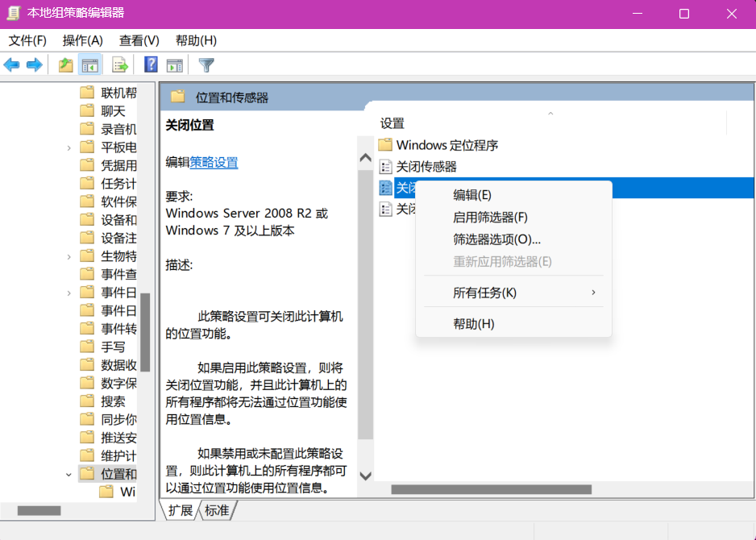
Task: Choose 编辑(E) from the context menu
Action: (x=513, y=195)
